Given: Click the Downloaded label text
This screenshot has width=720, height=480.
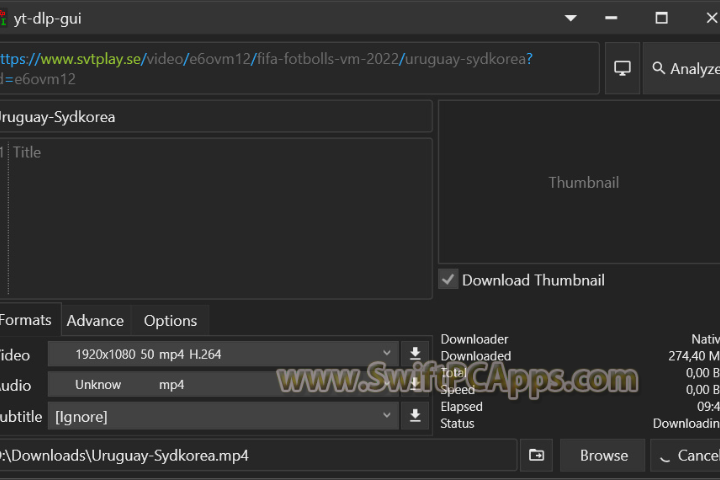Looking at the screenshot, I should tap(476, 356).
